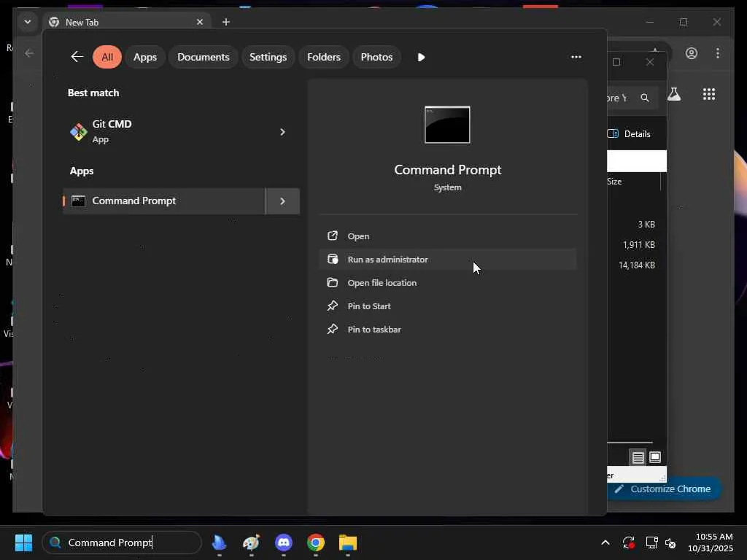
Task: Pin Command Prompt to Start
Action: pyautogui.click(x=369, y=306)
